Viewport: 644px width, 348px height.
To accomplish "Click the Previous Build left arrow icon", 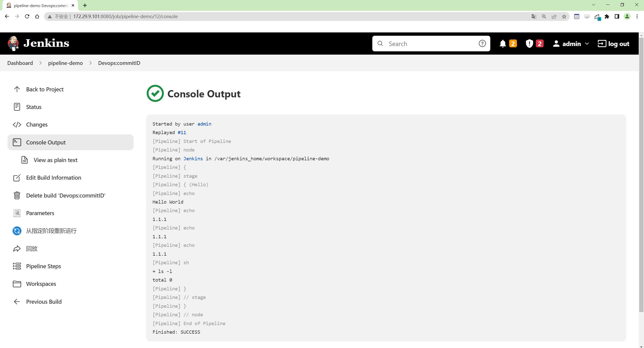I will (x=17, y=302).
